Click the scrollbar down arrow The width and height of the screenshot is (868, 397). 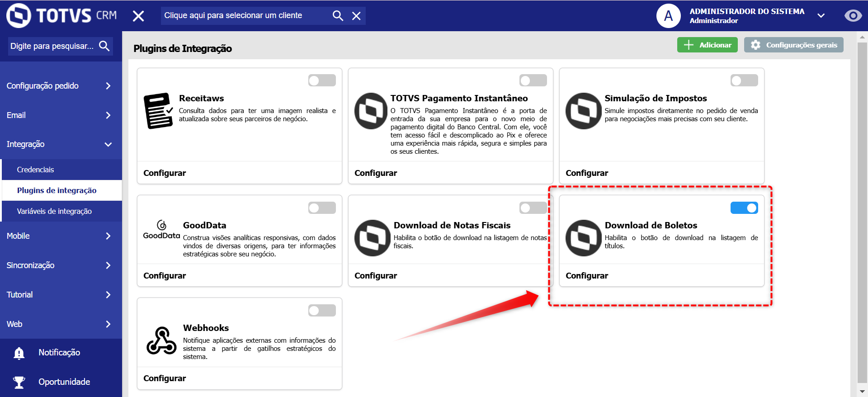click(862, 392)
